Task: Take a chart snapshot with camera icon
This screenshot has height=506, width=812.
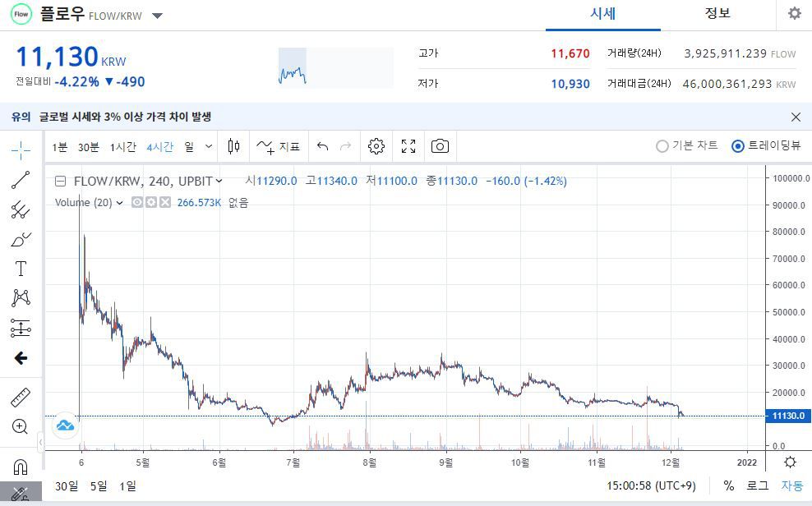Action: [x=441, y=146]
